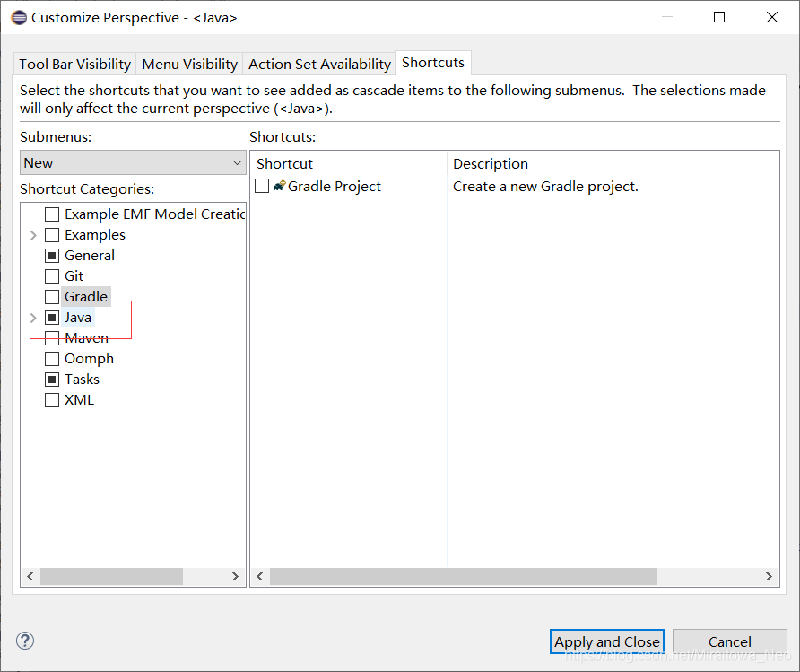Select the Oomph category label
This screenshot has height=672, width=800.
point(89,359)
